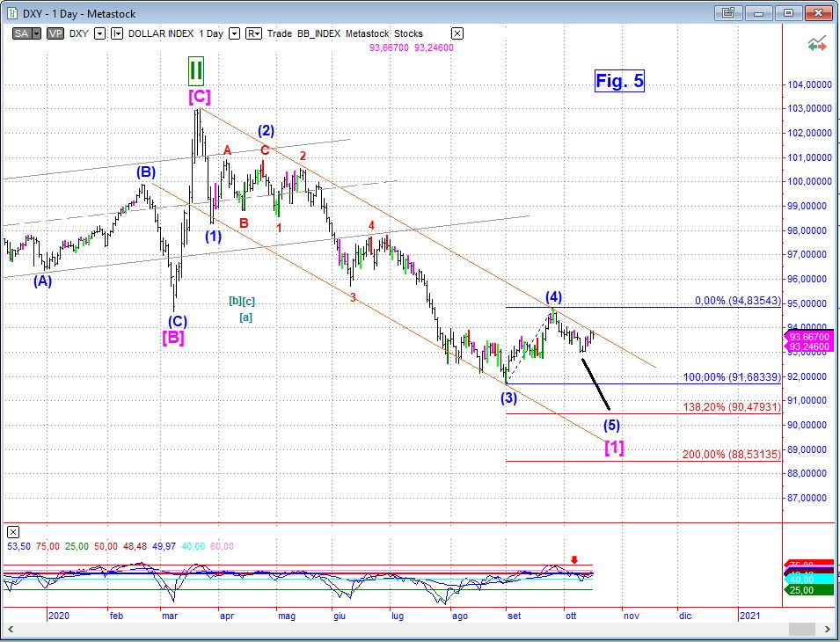This screenshot has width=840, height=642.
Task: Click the teal '[b][c]' label
Action: tap(242, 301)
